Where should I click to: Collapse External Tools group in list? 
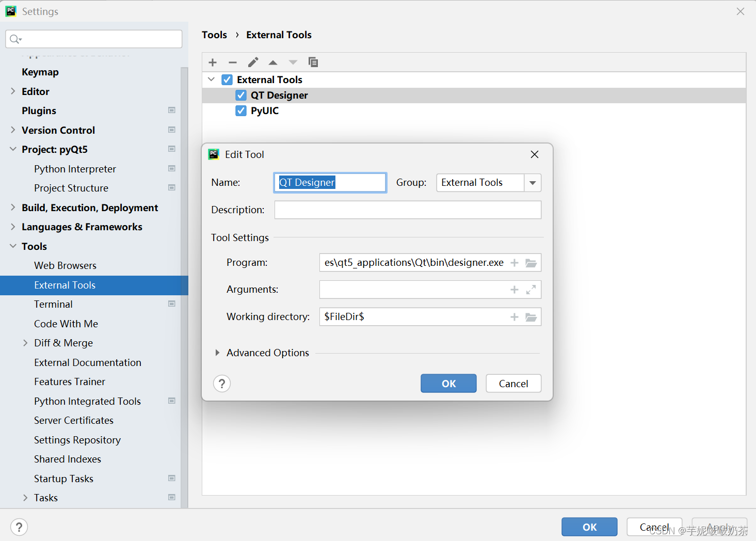211,79
